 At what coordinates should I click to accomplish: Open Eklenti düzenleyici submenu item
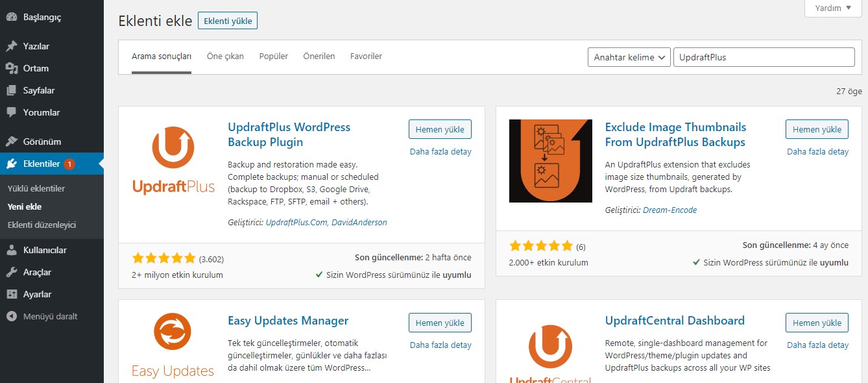42,225
